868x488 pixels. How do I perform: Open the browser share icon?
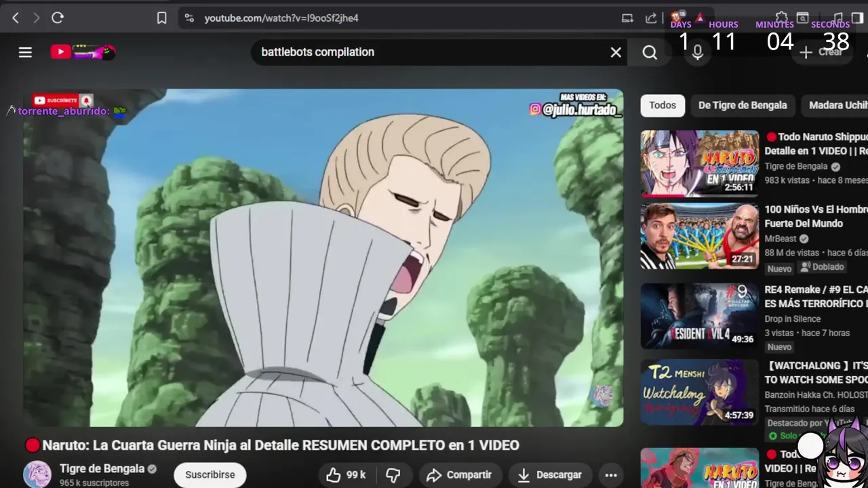650,18
